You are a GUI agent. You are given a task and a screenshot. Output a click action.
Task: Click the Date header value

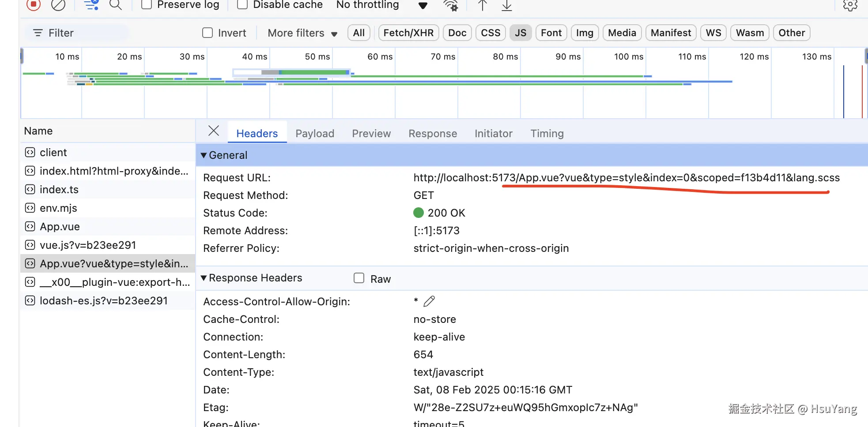(x=493, y=390)
